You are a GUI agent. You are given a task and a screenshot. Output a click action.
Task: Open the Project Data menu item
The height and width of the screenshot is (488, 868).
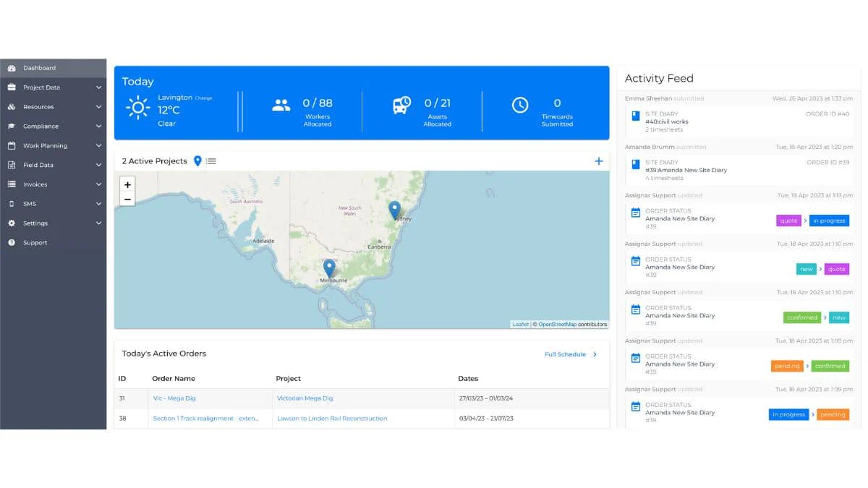point(54,87)
